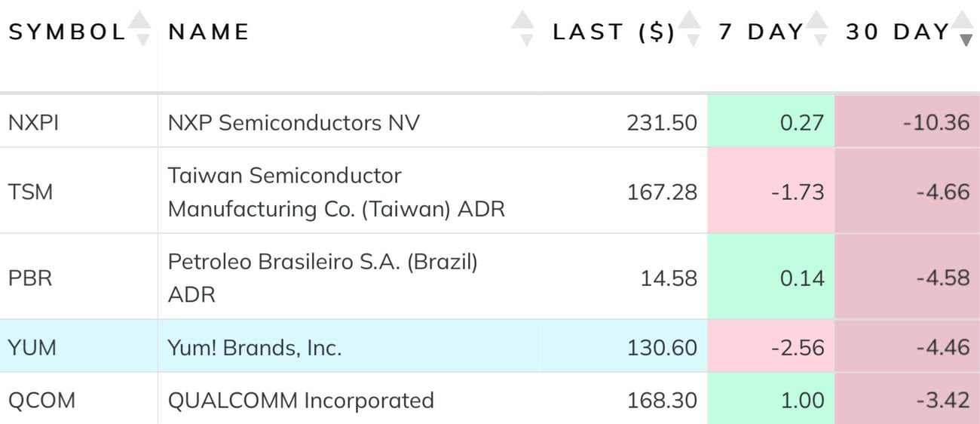Open the NXPI symbol link

click(33, 122)
